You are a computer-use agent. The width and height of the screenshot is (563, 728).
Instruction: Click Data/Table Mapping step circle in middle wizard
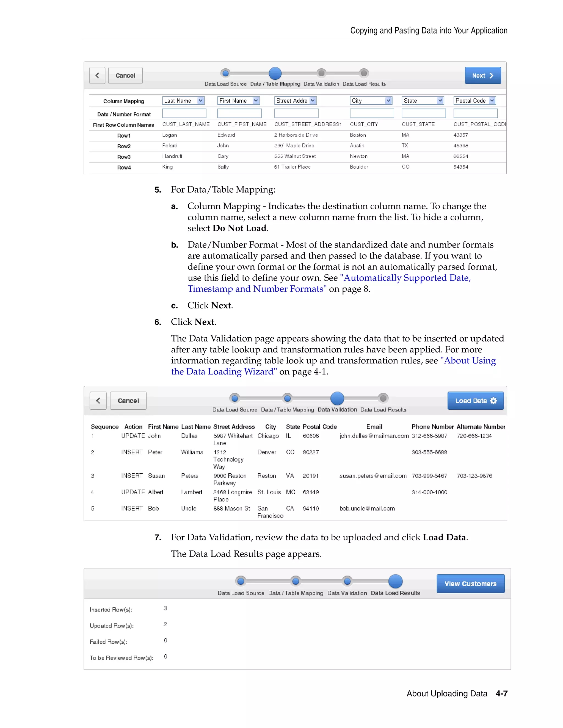(287, 398)
